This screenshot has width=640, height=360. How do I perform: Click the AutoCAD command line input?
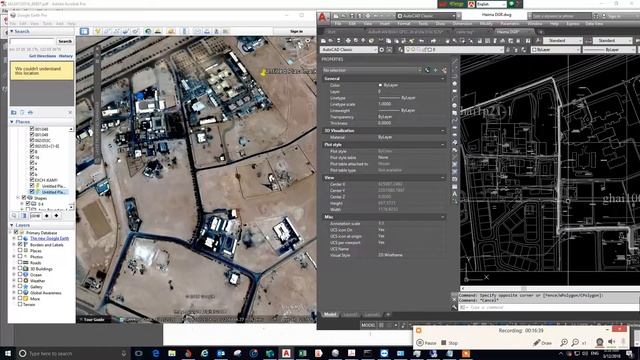(549, 307)
